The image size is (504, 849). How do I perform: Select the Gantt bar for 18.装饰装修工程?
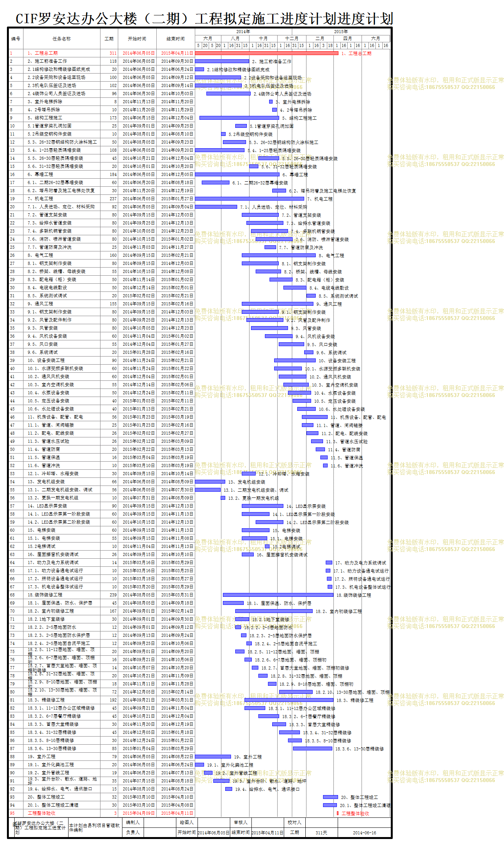click(278, 595)
